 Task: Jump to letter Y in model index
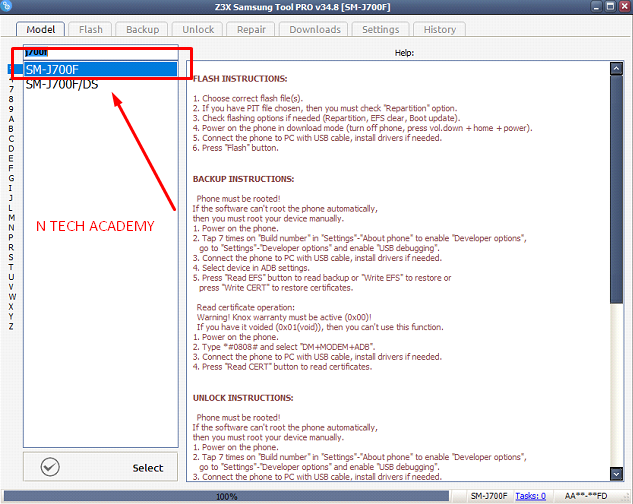click(x=11, y=316)
